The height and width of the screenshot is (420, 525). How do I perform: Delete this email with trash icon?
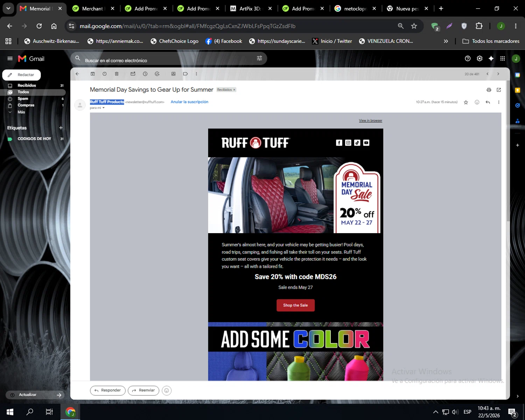point(117,74)
